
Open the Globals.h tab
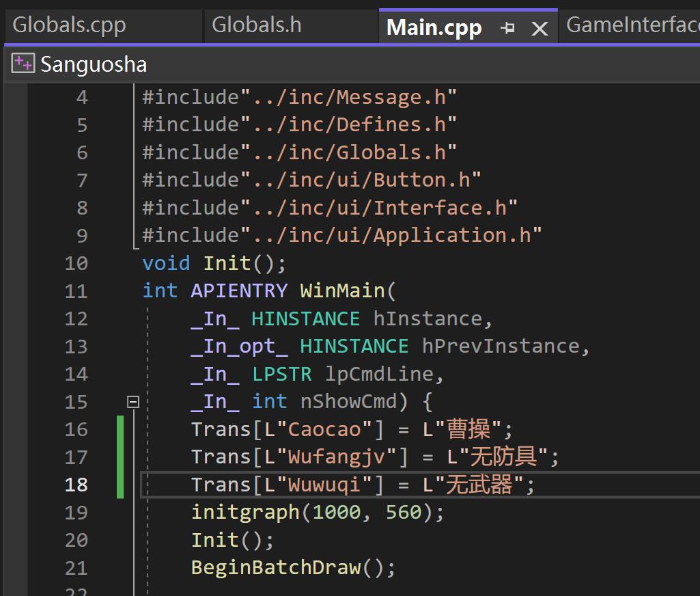[x=256, y=25]
